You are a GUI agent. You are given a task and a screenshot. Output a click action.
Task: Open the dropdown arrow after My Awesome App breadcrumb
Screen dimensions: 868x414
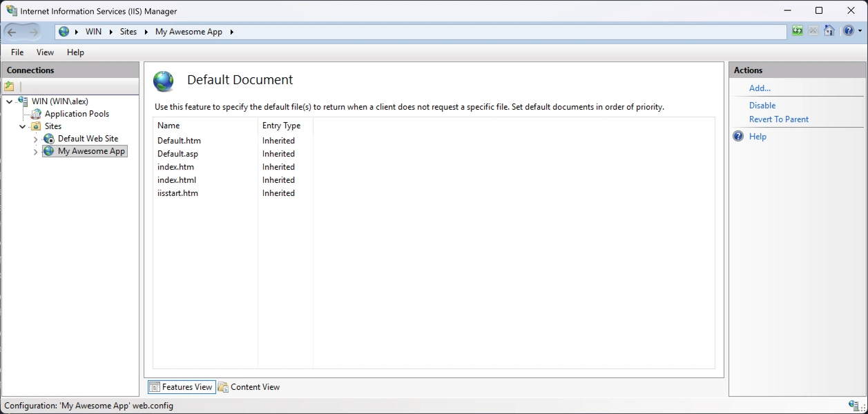(x=232, y=32)
